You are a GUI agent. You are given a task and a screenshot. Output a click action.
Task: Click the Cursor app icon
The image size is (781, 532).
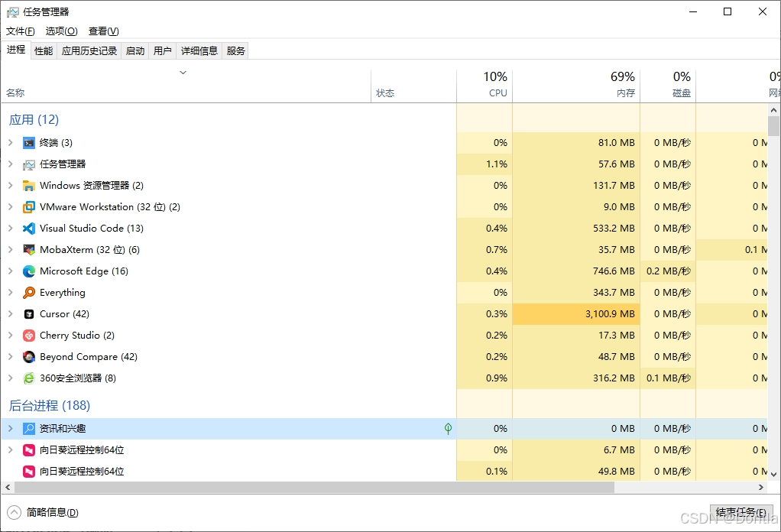coord(29,314)
